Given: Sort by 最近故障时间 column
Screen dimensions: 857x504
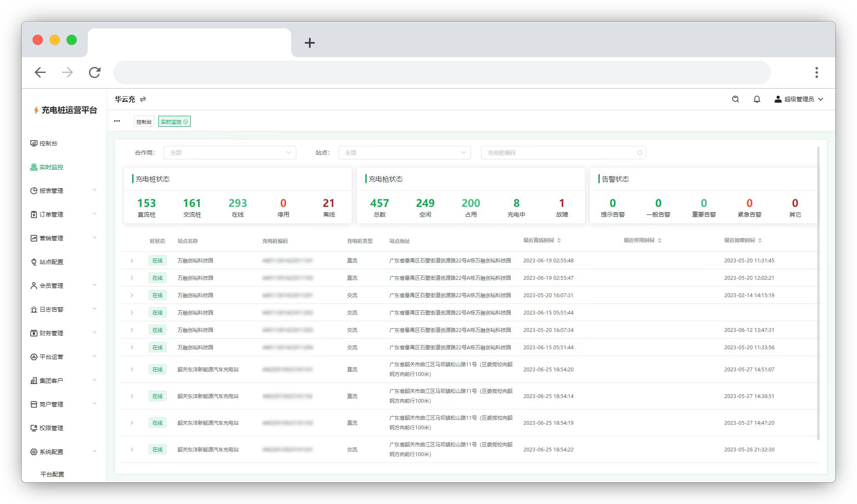Looking at the screenshot, I should 760,240.
